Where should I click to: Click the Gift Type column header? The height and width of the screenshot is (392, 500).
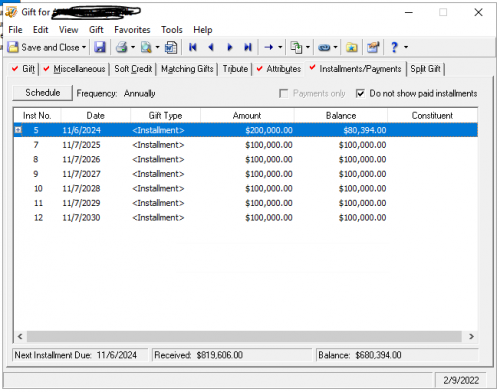165,116
